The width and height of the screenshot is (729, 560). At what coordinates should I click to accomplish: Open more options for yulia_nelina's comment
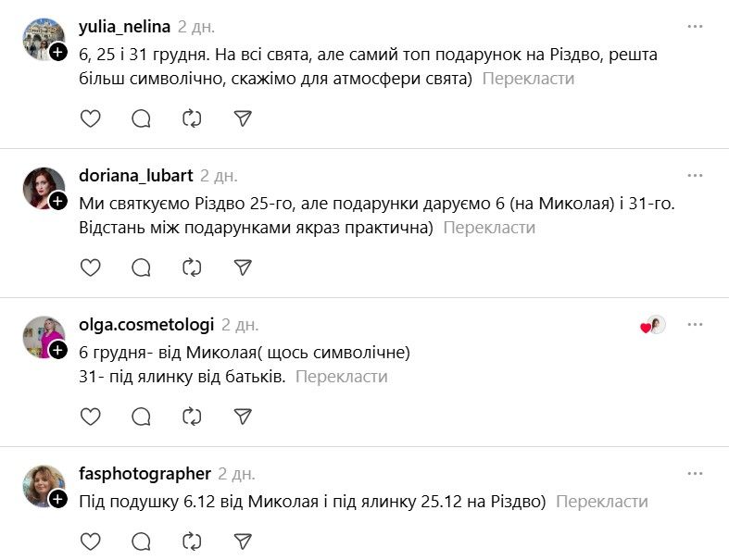tap(695, 27)
